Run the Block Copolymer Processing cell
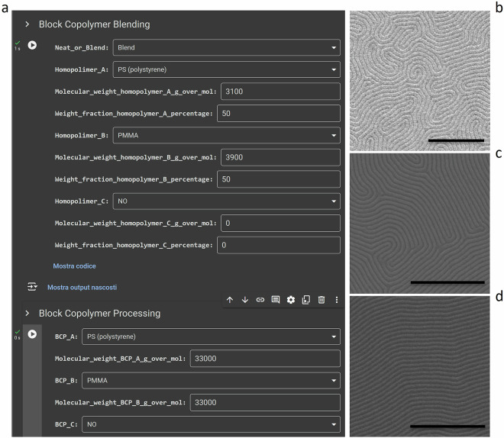The height and width of the screenshot is (438, 504). (x=32, y=334)
